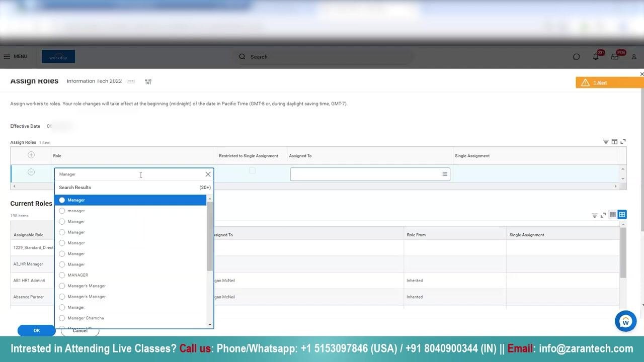Open the profile avatar icon
The height and width of the screenshot is (362, 644).
point(634,57)
